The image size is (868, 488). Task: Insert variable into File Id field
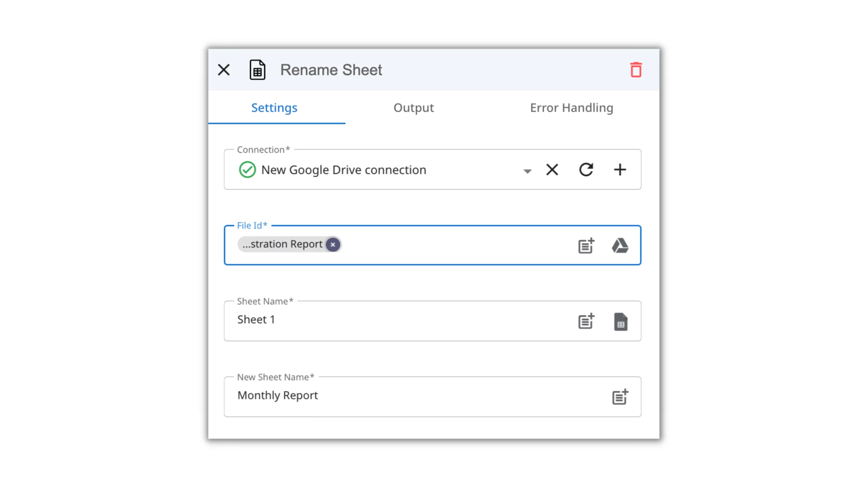click(586, 245)
